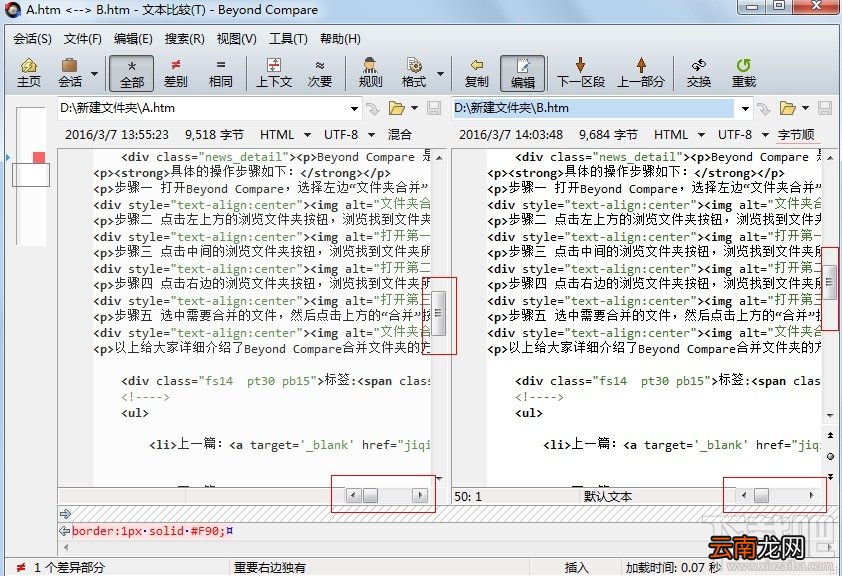
Task: Toggle the 编辑 edit mode button
Action: coord(522,73)
